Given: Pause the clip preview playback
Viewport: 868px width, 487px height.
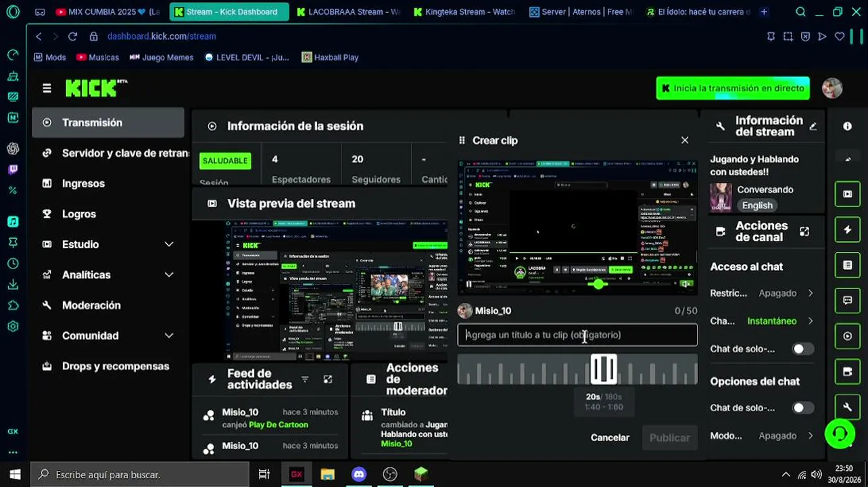Looking at the screenshot, I should pos(469,285).
